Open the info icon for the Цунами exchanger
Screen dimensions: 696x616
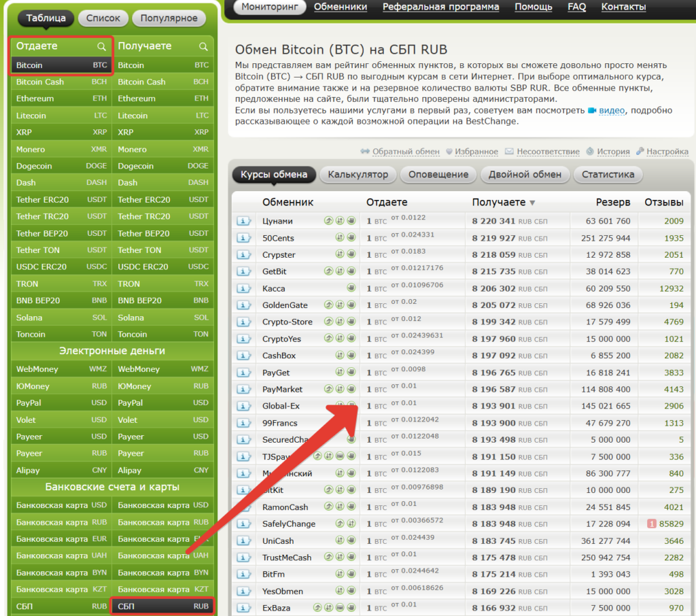pos(244,221)
